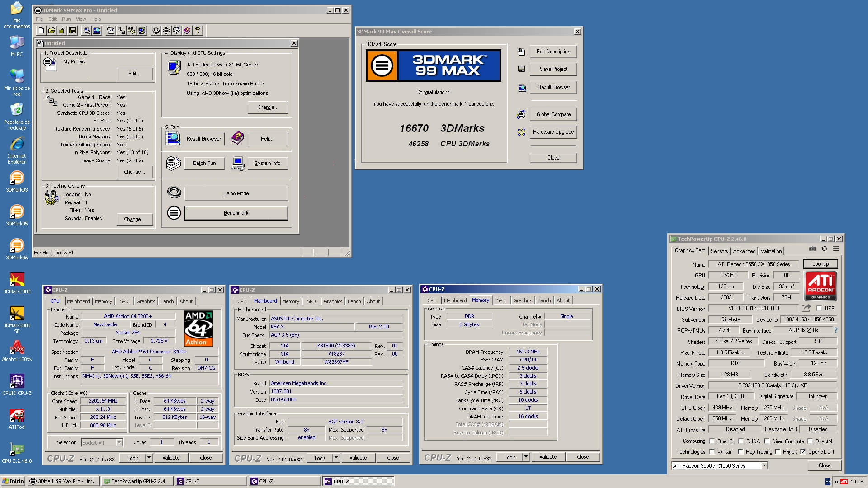Click the Global Compare button

coord(553,114)
